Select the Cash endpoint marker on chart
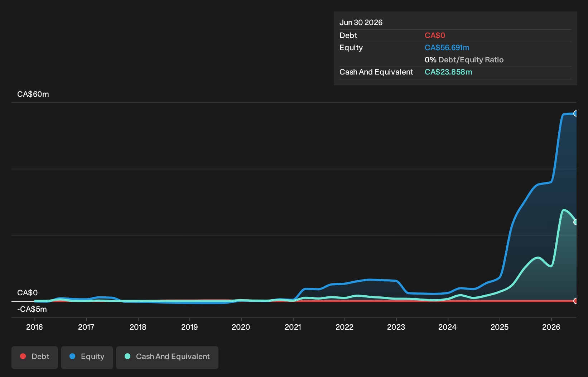 [x=576, y=222]
